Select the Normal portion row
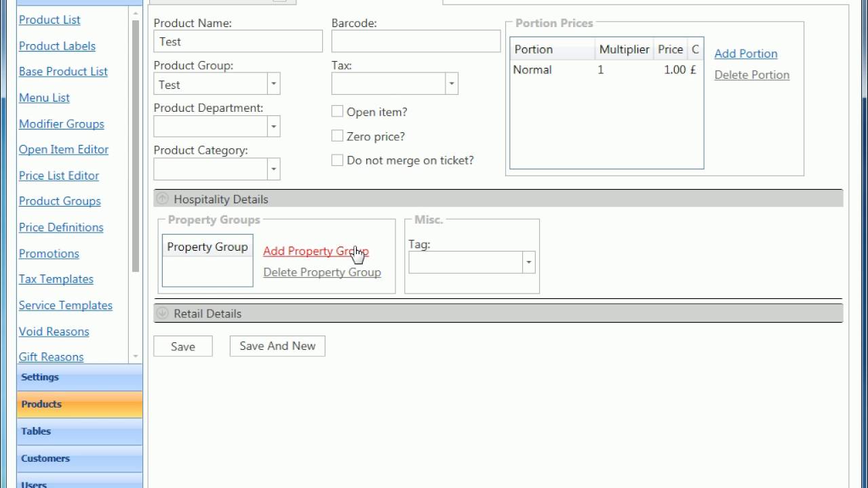Viewport: 868px width, 488px height. click(x=606, y=70)
